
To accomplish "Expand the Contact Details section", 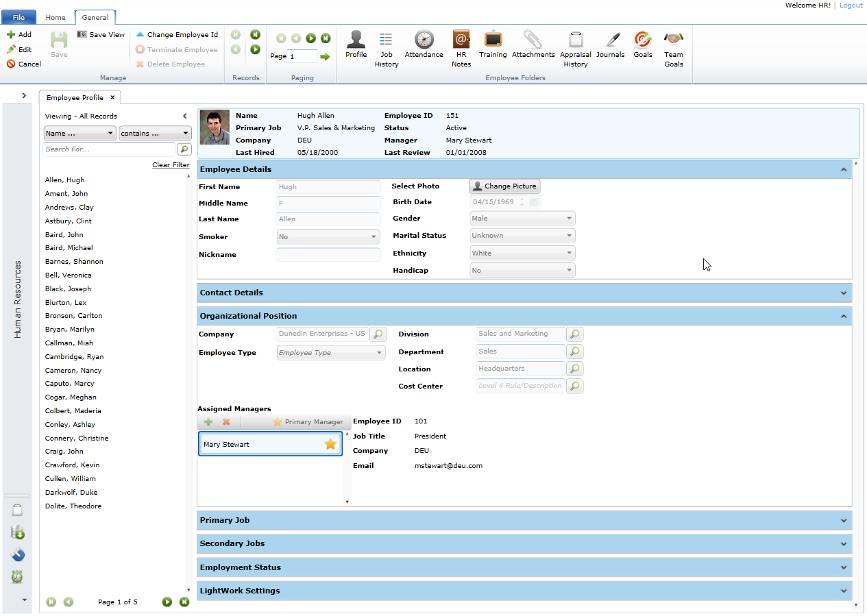I will (844, 293).
